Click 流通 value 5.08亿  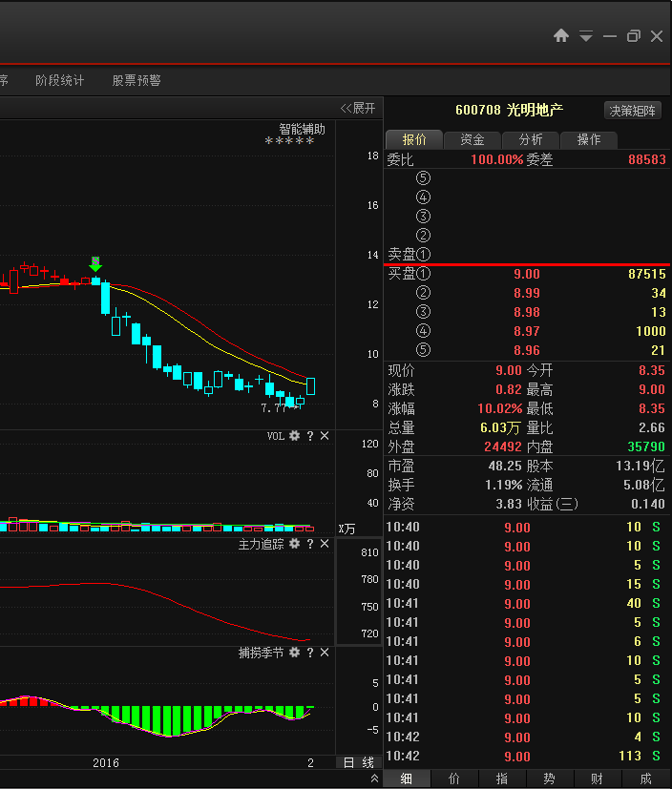coord(643,485)
